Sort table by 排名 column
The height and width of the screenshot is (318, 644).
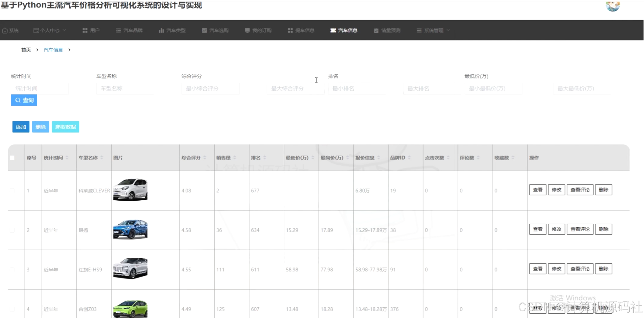tap(265, 157)
